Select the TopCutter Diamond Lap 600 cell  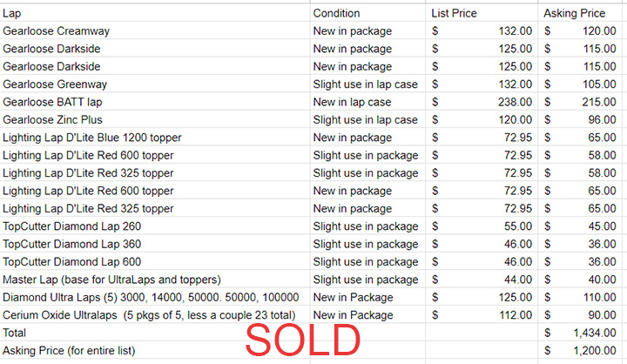[73, 261]
